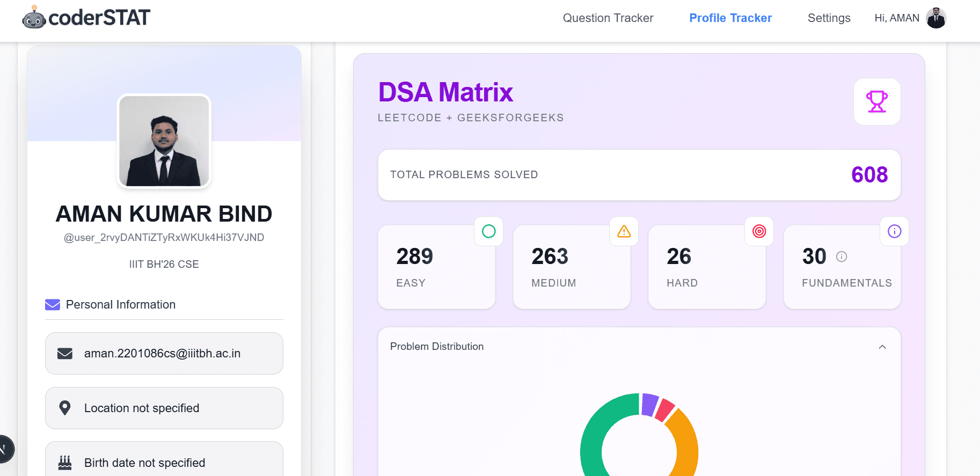Image resolution: width=980 pixels, height=476 pixels.
Task: Click 'Birth date not specified' text
Action: (x=144, y=463)
